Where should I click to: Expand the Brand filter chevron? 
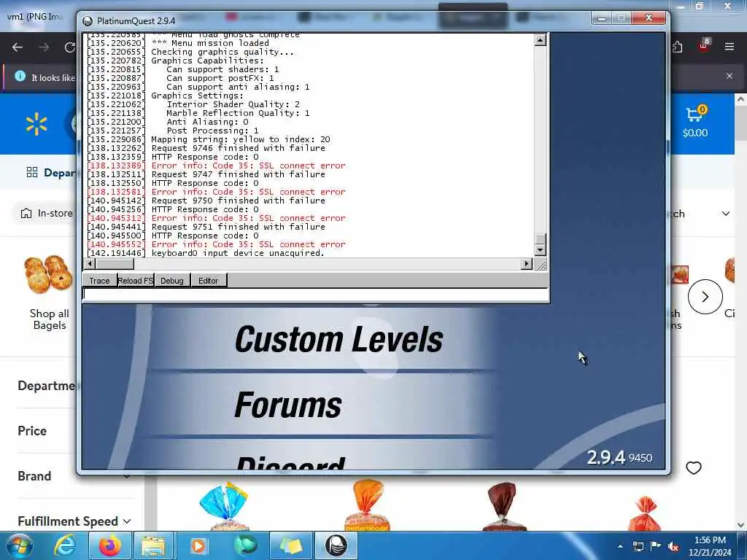click(127, 476)
